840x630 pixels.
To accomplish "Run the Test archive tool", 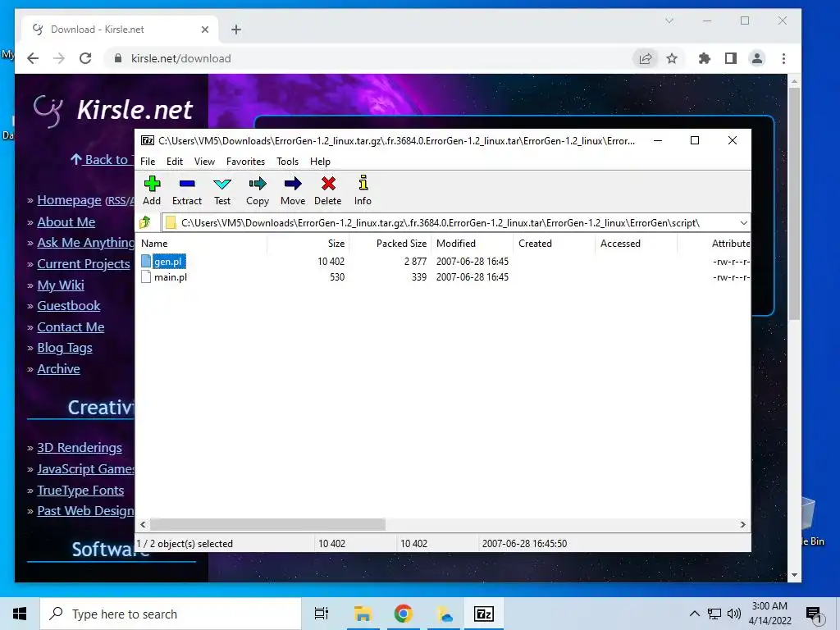I will pos(222,185).
